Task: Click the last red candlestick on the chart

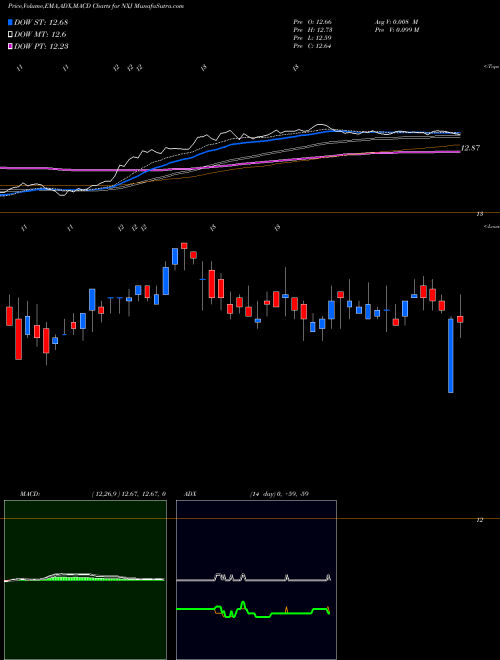Action: [460, 319]
